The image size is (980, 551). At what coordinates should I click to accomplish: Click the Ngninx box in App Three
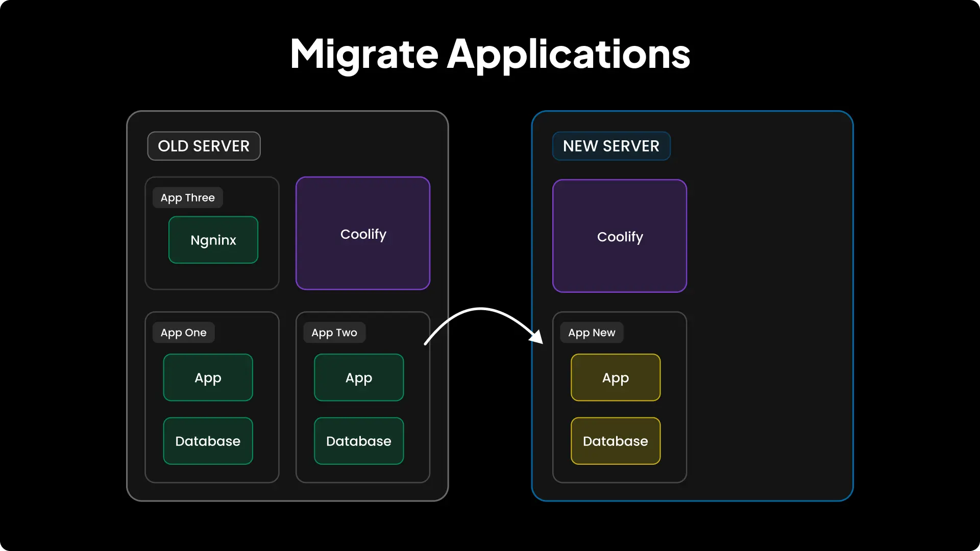[213, 240]
